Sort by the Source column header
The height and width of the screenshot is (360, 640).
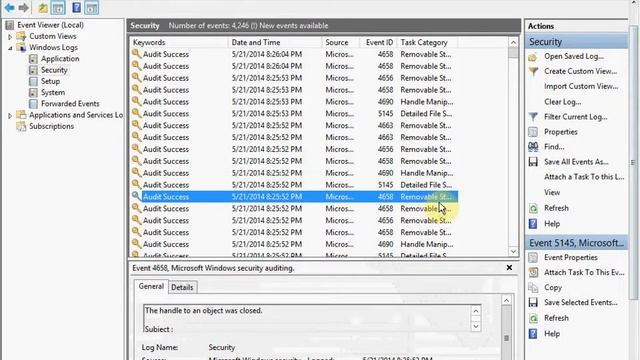pos(340,42)
